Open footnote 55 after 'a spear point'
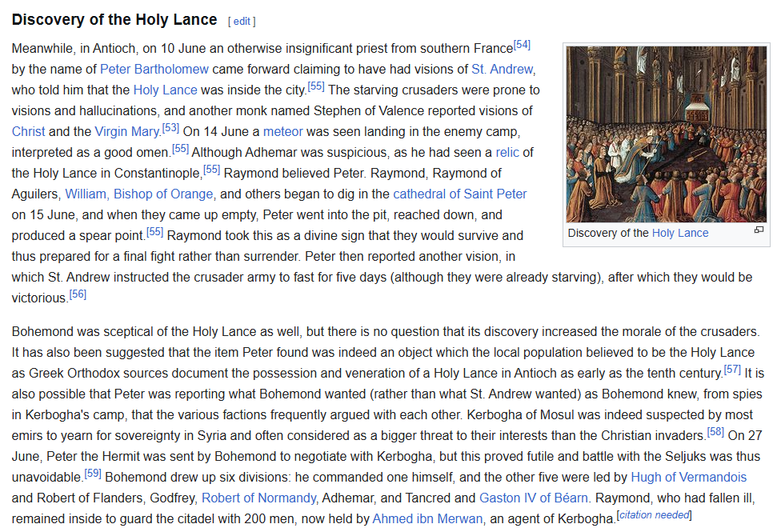Screen dimensions: 777x532 pos(154,232)
